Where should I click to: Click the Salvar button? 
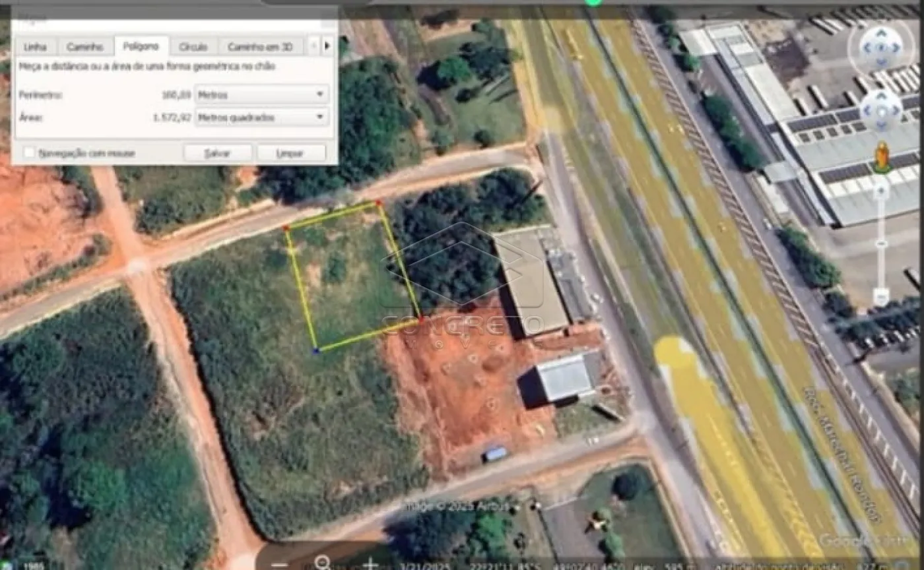(217, 153)
